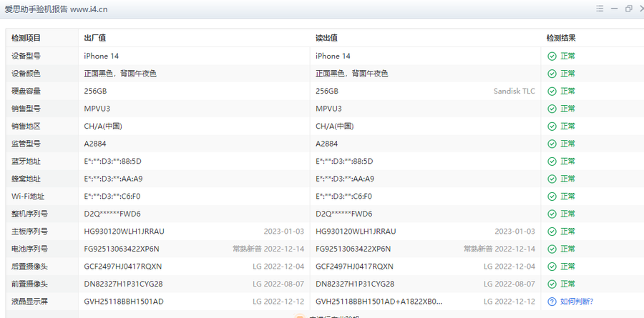Click the green check icon for 蓝牙地址 row
The width and height of the screenshot is (644, 318).
[552, 162]
